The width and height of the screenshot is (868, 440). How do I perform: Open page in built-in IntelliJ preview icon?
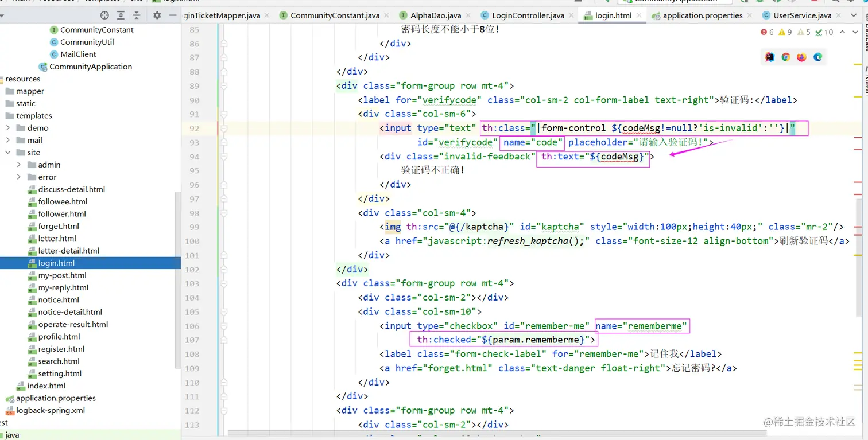click(770, 57)
